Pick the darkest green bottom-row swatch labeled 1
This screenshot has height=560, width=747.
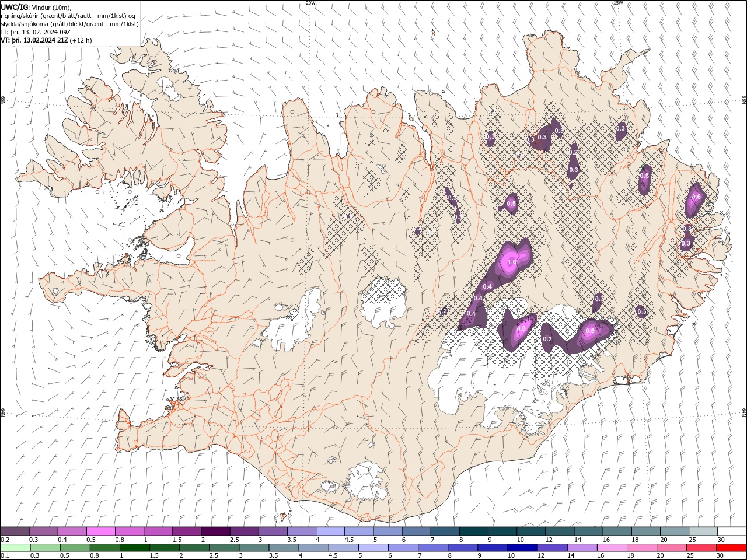click(x=134, y=548)
